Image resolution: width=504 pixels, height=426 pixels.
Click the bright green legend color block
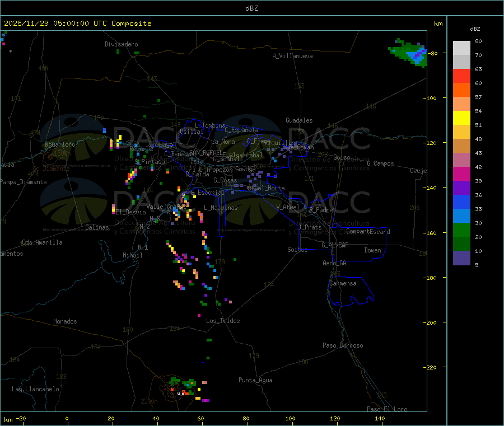(461, 230)
